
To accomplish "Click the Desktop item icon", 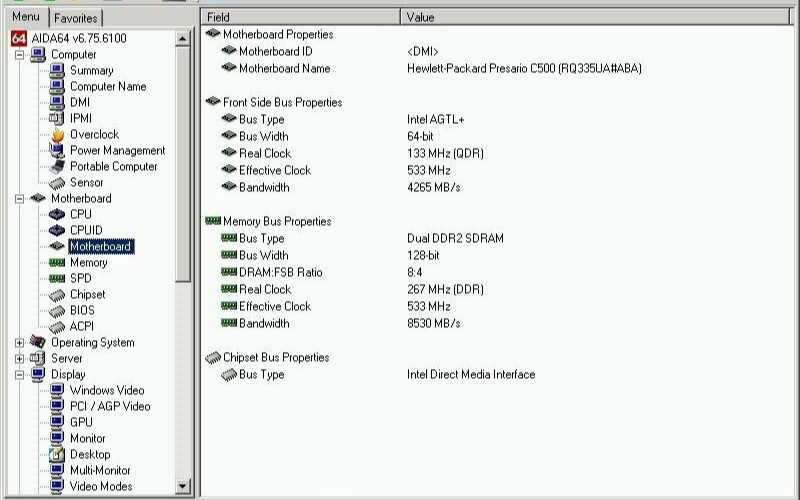I will (x=57, y=454).
